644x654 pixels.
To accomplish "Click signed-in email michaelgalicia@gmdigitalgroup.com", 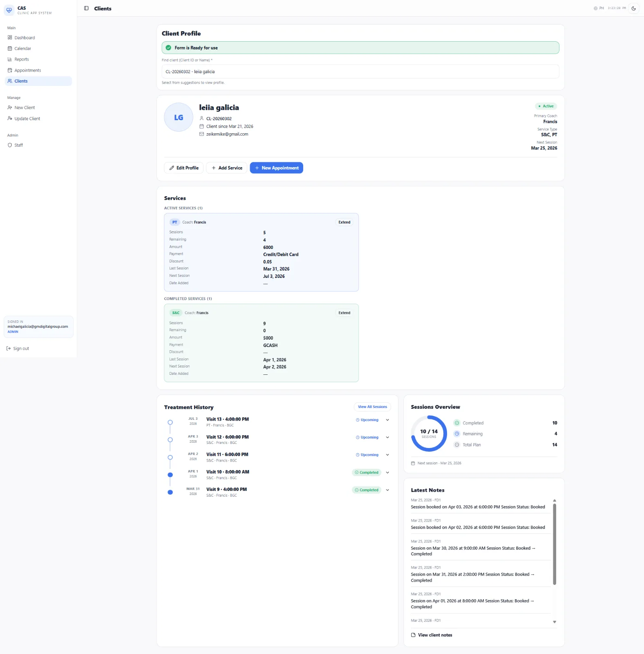I will pos(38,327).
